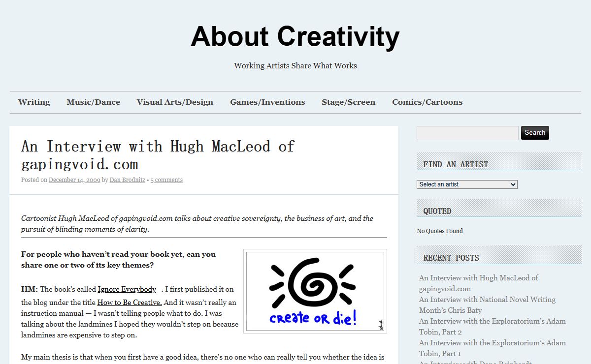Navigate to Comics/Cartoons category

427,102
